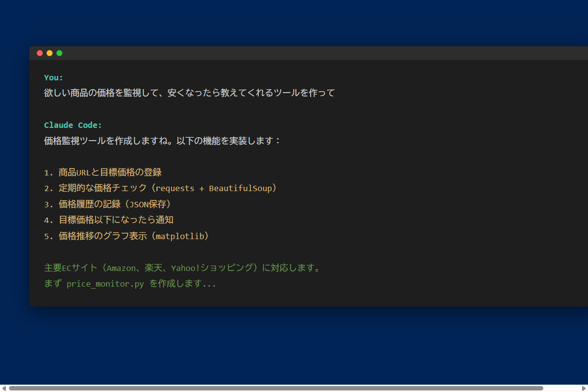Click the word BeautifulSoup in item 2

[x=240, y=188]
